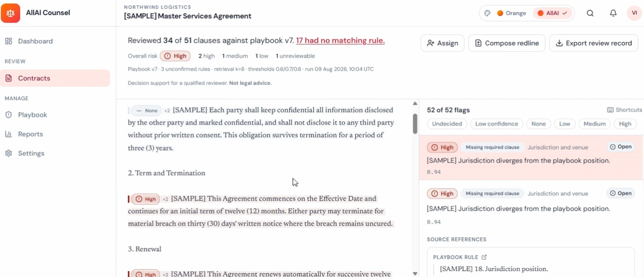Click the document scrollbar thumb

pyautogui.click(x=415, y=123)
